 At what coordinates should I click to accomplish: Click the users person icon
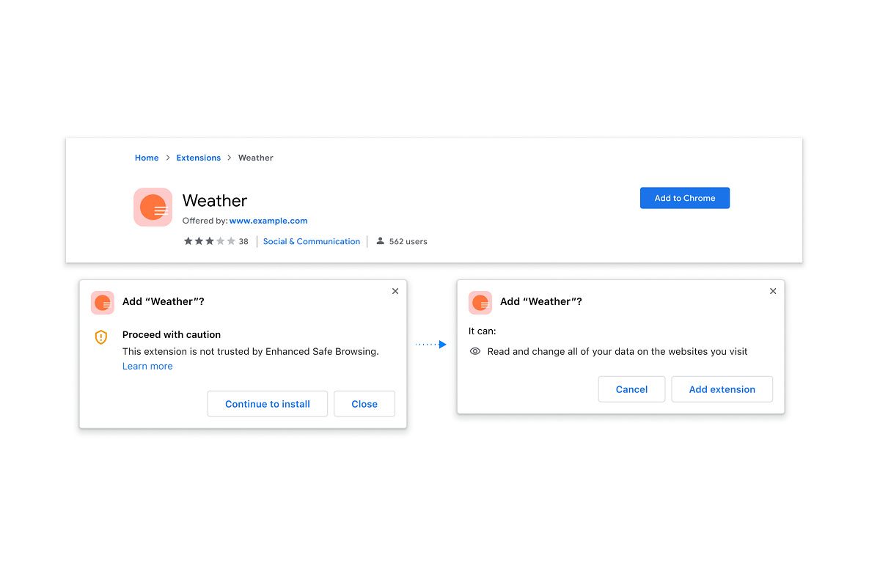pos(380,240)
